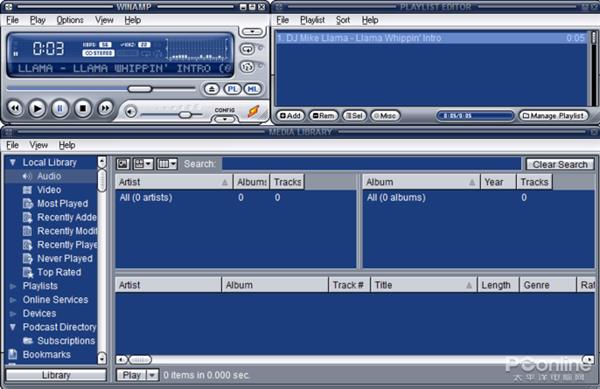Click the song position seek slider

(101, 89)
